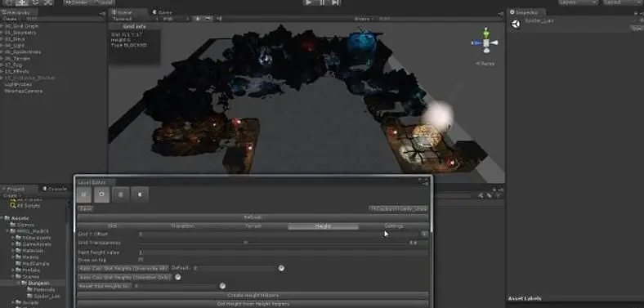The height and width of the screenshot is (308, 644).
Task: Select LightProbes in Hierarchy
Action: [x=18, y=84]
